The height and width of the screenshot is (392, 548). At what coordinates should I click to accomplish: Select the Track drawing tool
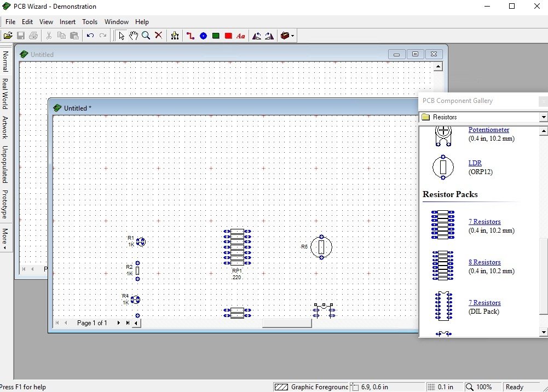(x=191, y=36)
